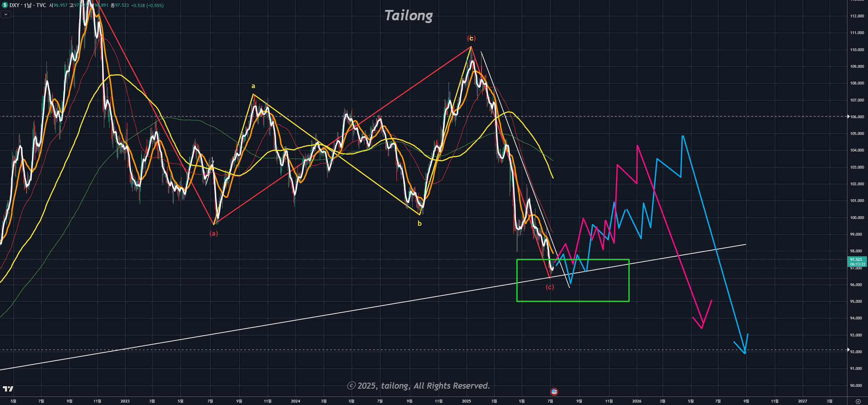
Task: Click the 92.000 horizontal line axis arrow
Action: [x=848, y=350]
